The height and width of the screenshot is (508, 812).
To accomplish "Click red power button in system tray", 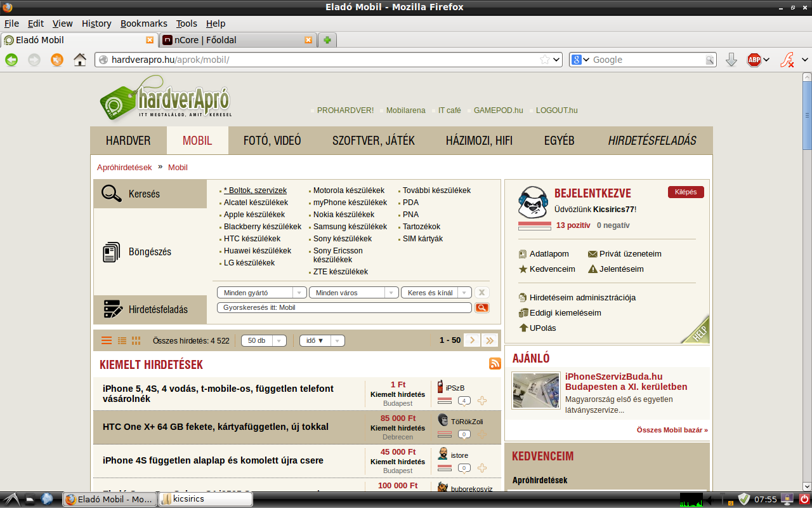I will (x=804, y=499).
